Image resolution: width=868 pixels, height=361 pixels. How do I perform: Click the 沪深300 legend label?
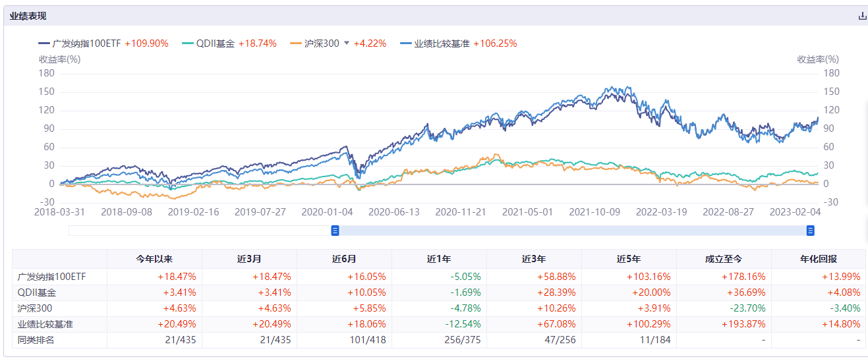tap(322, 43)
